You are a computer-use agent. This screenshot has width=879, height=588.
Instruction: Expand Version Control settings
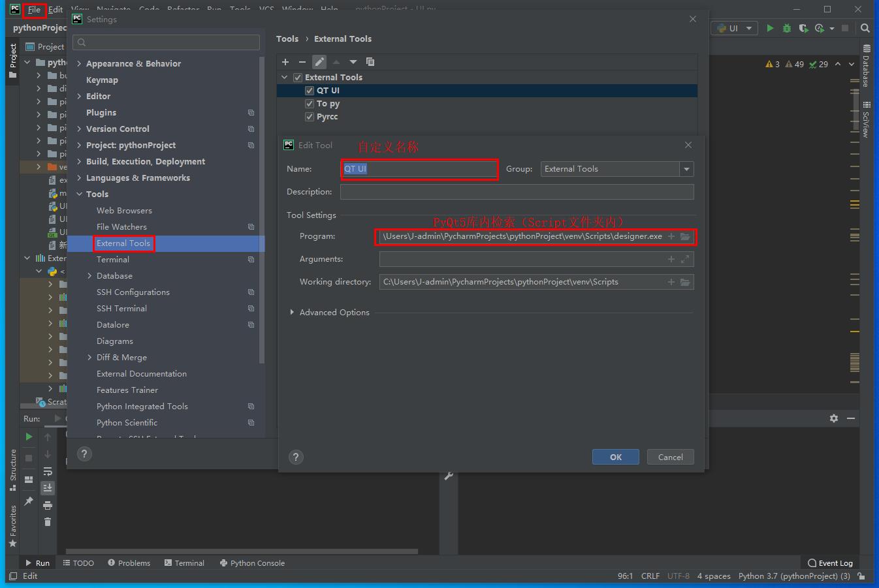point(79,129)
